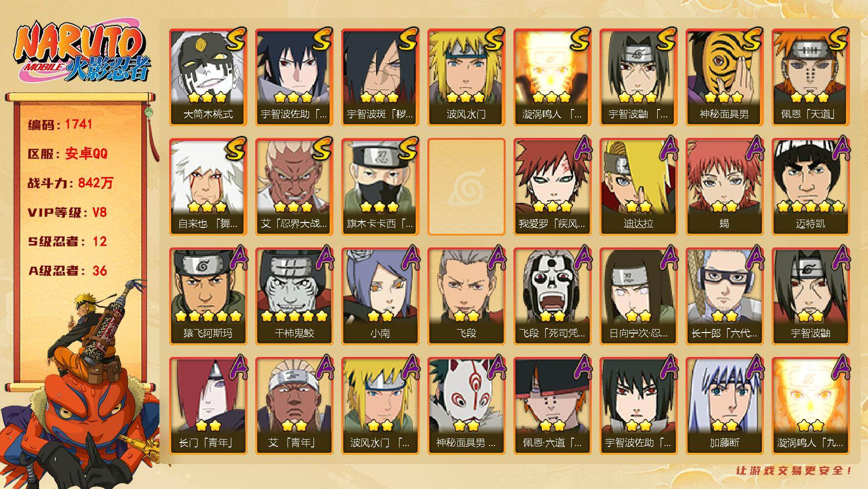Click the 战斗力: 842万 stat line
868x489 pixels.
pyautogui.click(x=70, y=183)
